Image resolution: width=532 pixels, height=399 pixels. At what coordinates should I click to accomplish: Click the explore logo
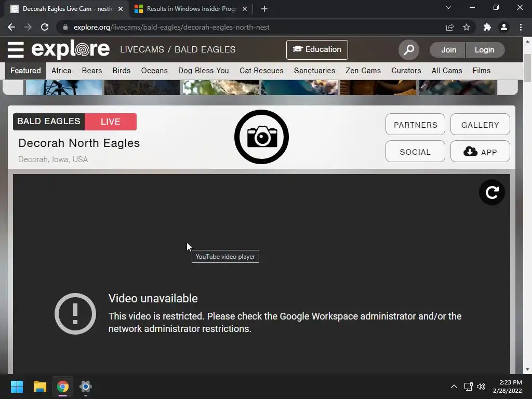pos(71,49)
